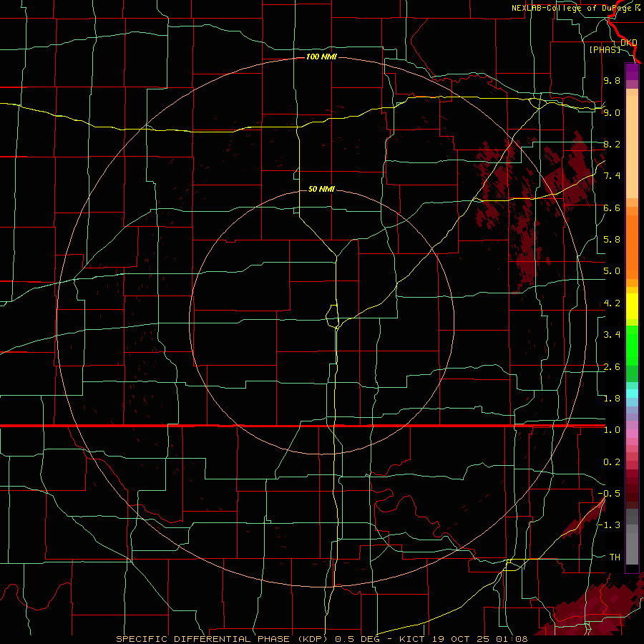
Task: Click the TH threshold label
Action: click(615, 557)
